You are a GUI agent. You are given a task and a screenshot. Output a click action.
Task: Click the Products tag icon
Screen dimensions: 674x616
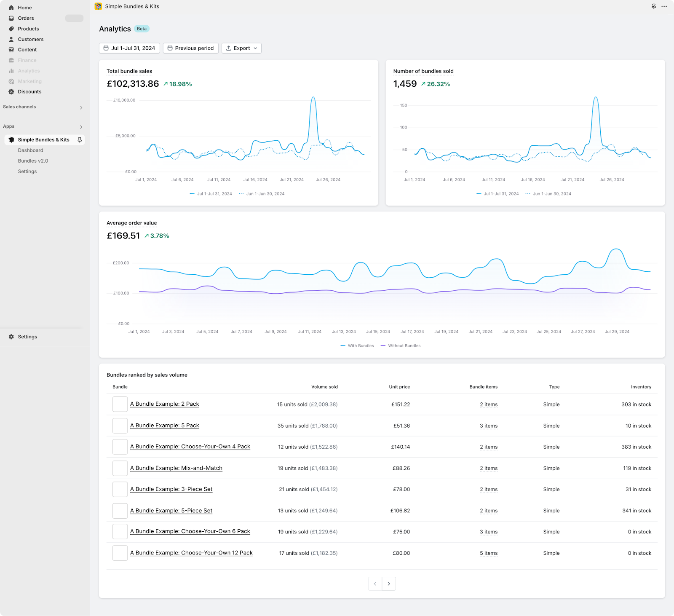click(x=11, y=29)
